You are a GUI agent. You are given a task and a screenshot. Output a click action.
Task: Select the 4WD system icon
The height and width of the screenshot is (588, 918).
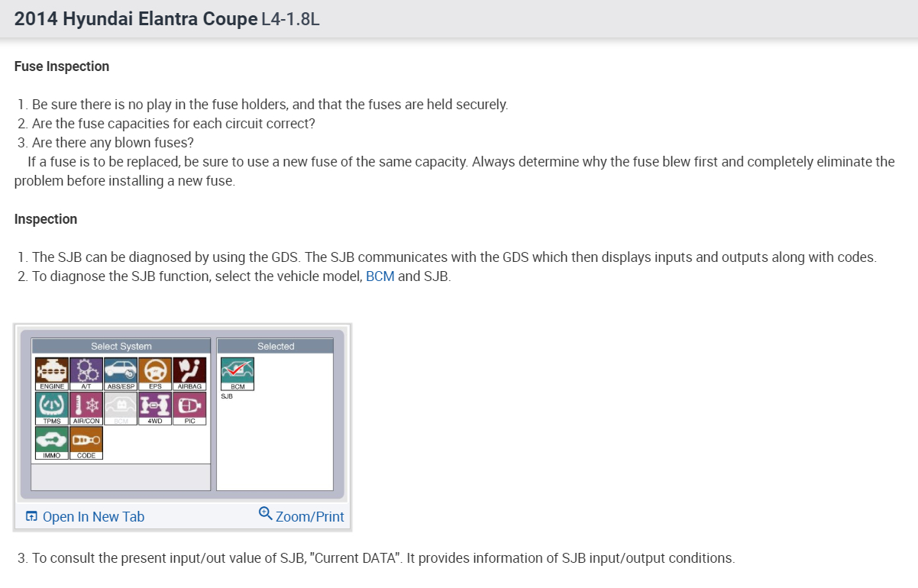click(x=155, y=409)
